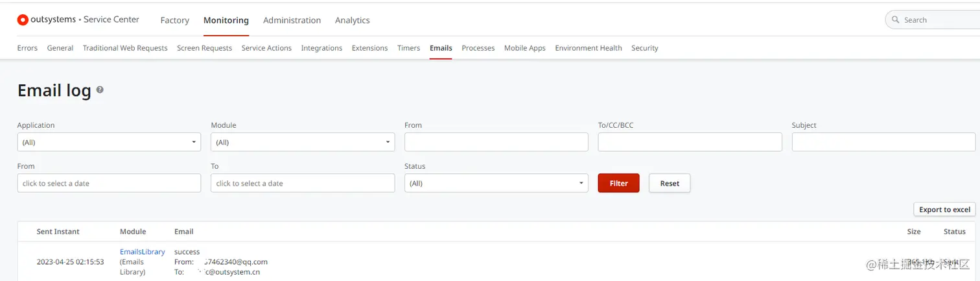This screenshot has height=281, width=980.
Task: Click Export to excel
Action: point(944,210)
